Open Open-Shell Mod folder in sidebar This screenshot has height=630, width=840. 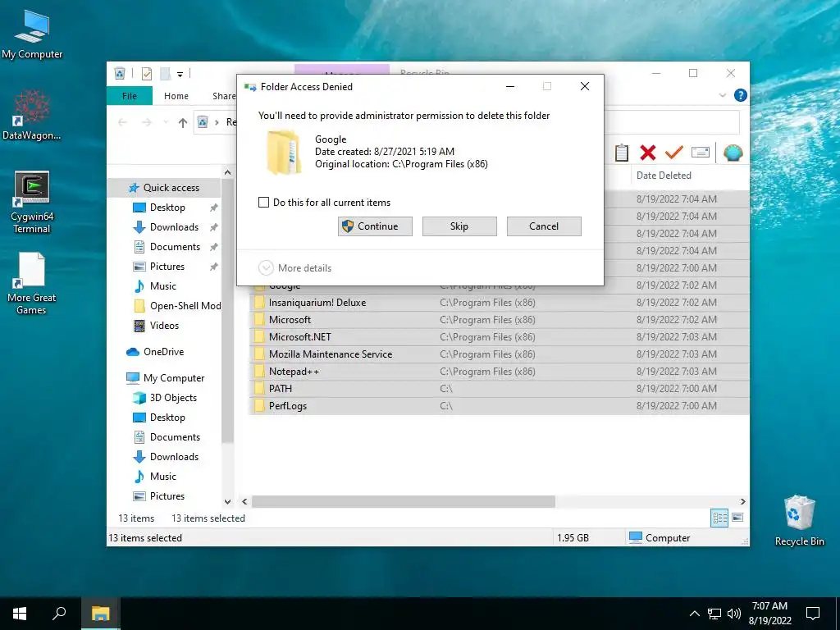[x=185, y=306]
